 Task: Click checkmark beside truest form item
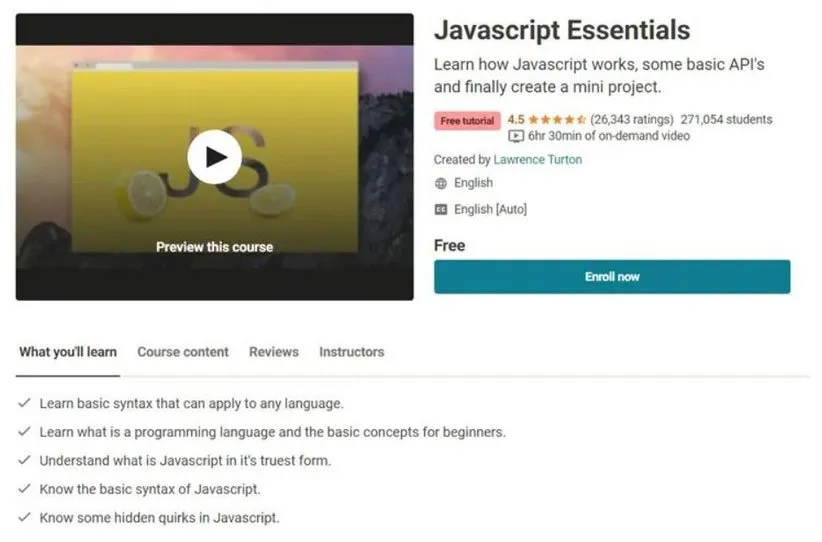point(24,460)
